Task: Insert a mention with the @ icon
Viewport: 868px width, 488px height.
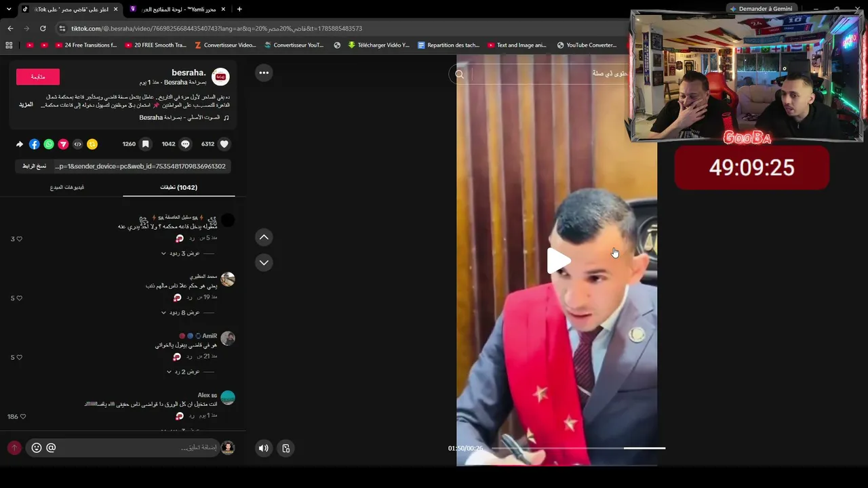Action: (51, 448)
